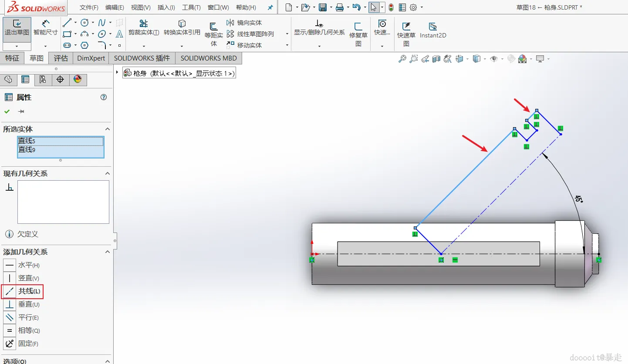Select the Sketch Fillet tool

click(102, 45)
